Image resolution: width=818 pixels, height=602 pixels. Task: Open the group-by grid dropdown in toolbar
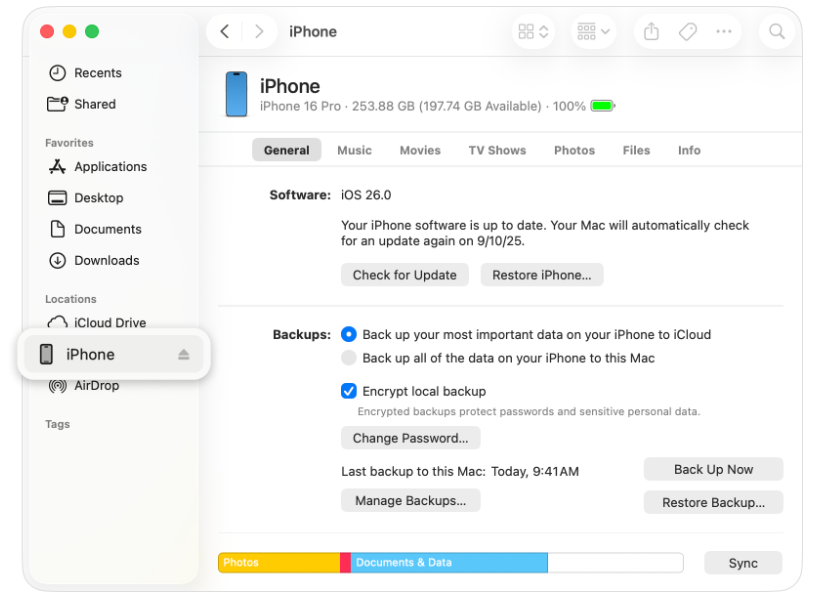[593, 32]
